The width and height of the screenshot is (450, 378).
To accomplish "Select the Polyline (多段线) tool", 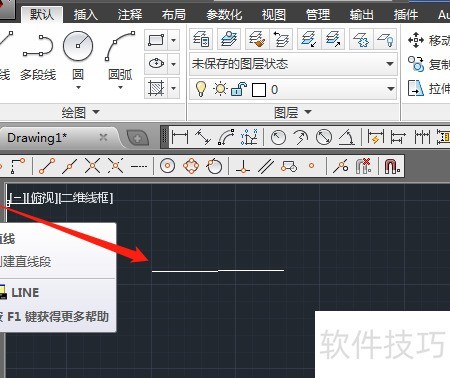I will click(38, 55).
